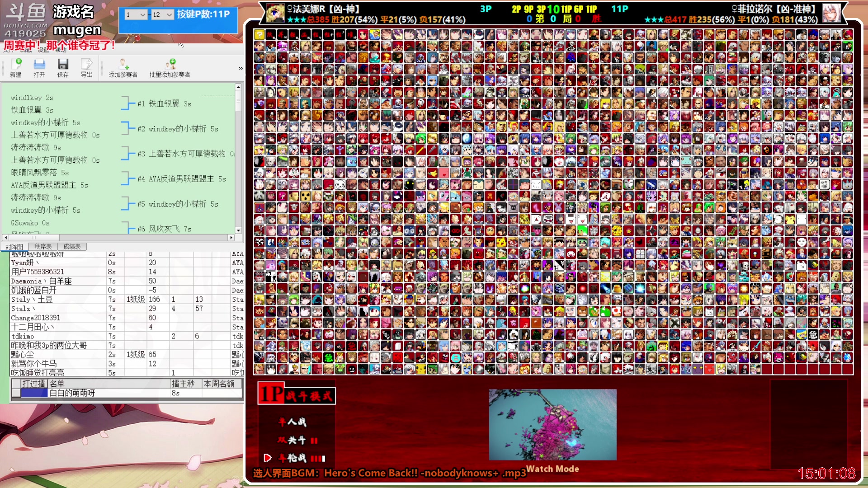Image resolution: width=868 pixels, height=488 pixels.
Task: Pick the glowing red orb portrait
Action: click(x=582, y=288)
